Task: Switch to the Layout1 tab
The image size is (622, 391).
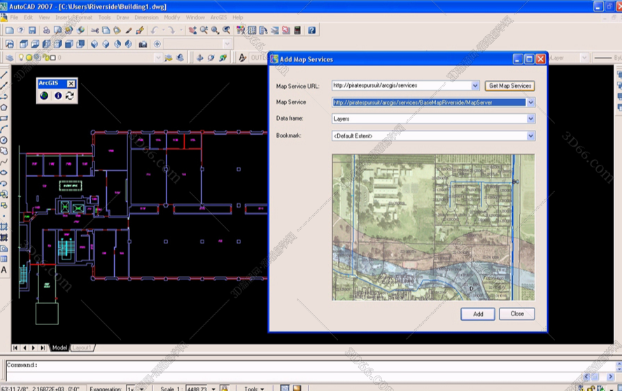Action: tap(82, 348)
